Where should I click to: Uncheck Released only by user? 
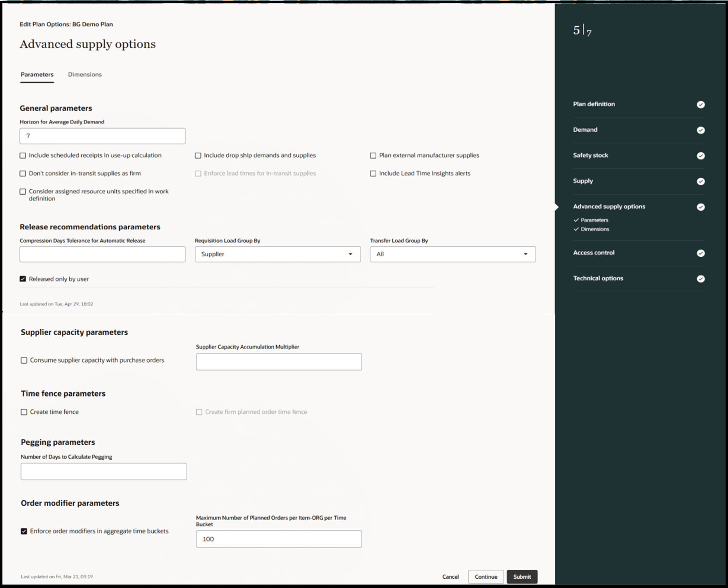pyautogui.click(x=23, y=279)
